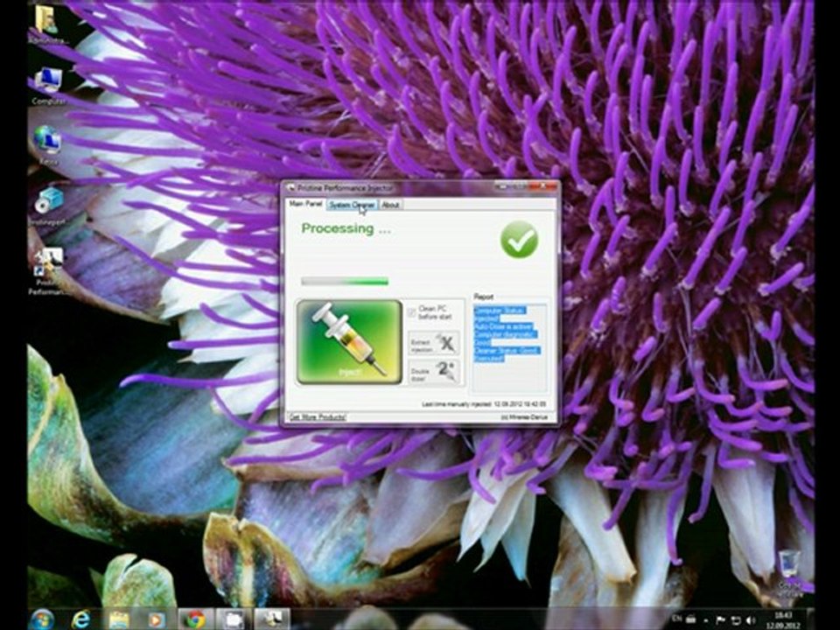Image resolution: width=840 pixels, height=630 pixels.
Task: Click the 'Last time manually injected' text
Action: click(x=484, y=404)
